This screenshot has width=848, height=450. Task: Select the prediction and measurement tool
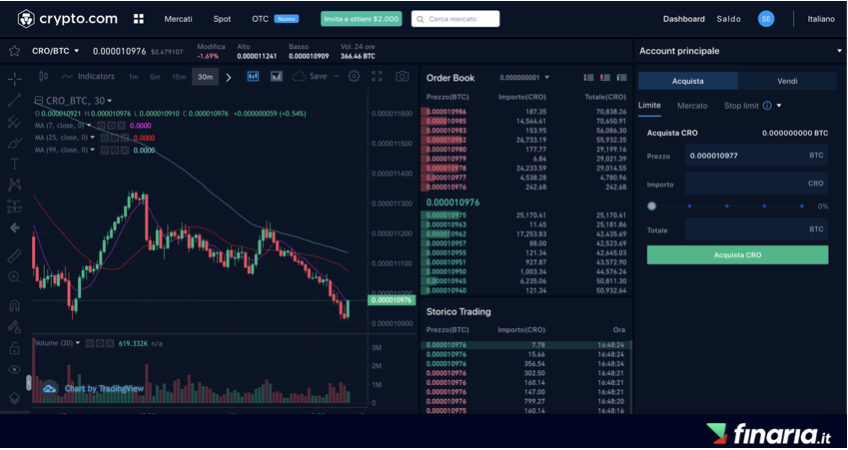pyautogui.click(x=15, y=206)
